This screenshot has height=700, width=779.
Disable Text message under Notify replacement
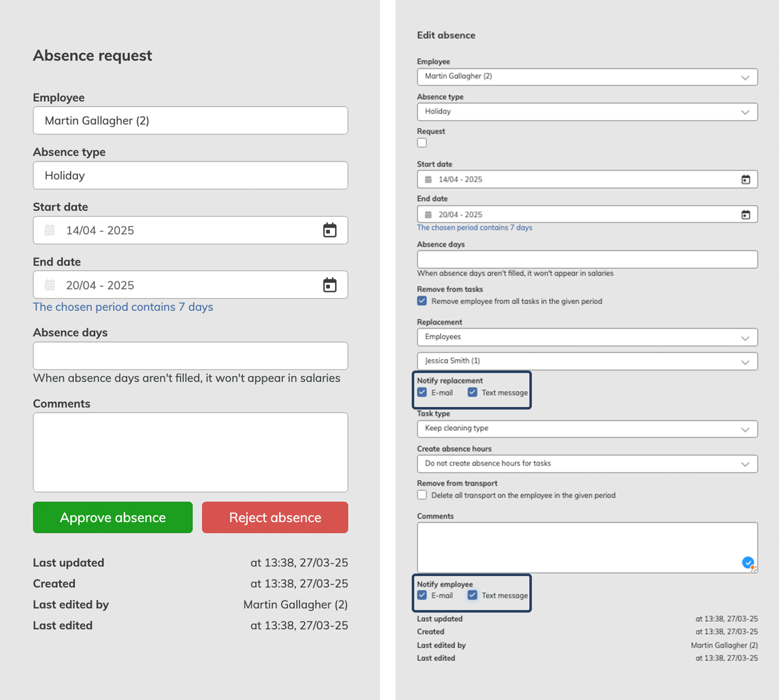coord(472,392)
